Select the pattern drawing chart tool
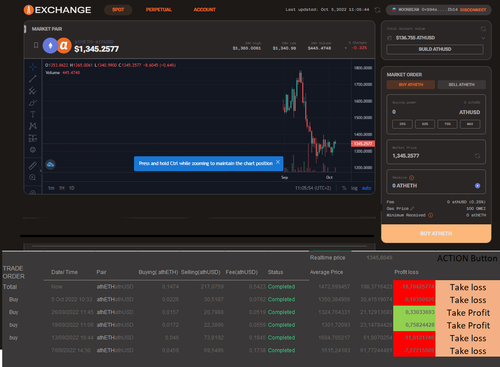The width and height of the screenshot is (500, 367). tap(33, 126)
